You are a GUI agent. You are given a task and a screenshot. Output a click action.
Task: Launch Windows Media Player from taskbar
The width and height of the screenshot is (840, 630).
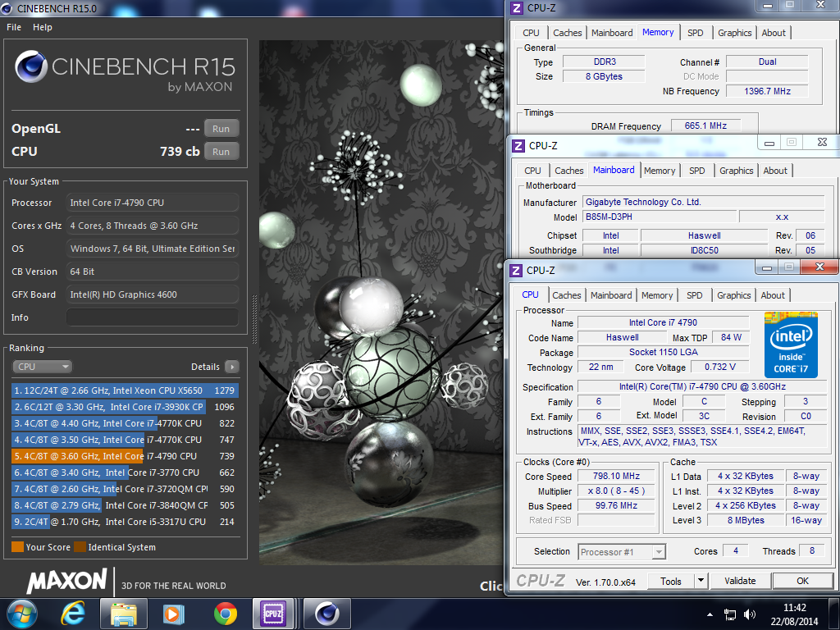click(174, 614)
